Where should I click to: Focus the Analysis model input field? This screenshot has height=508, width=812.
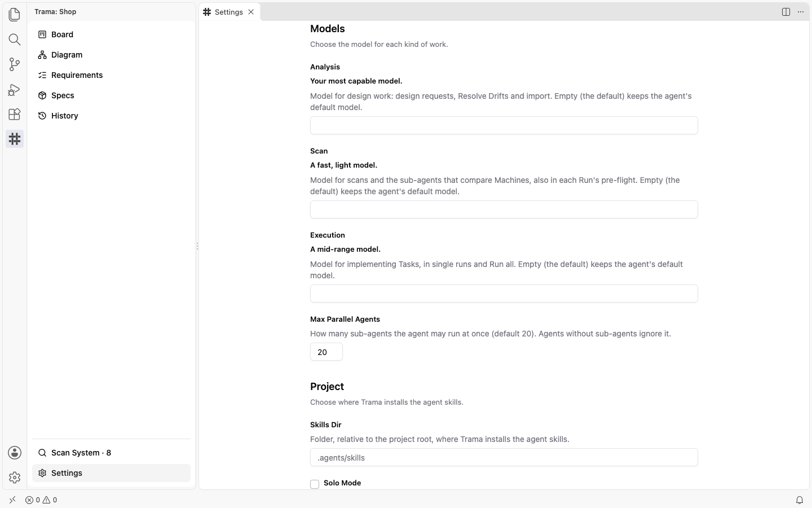(504, 125)
